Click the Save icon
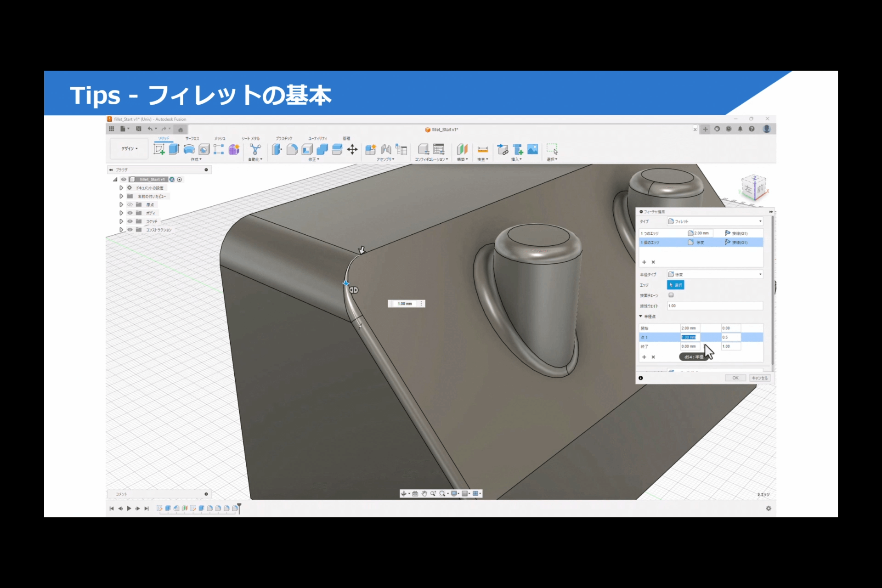882x588 pixels. click(x=139, y=129)
